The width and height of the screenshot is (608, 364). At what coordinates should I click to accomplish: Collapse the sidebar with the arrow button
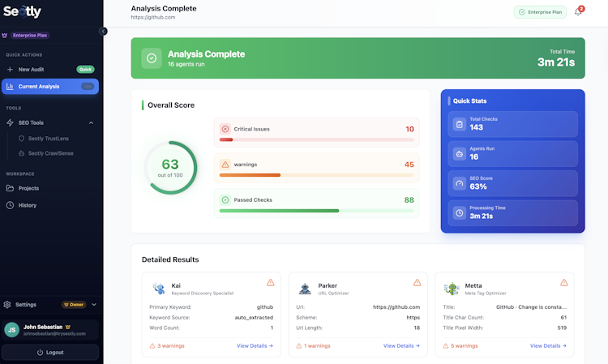103,31
